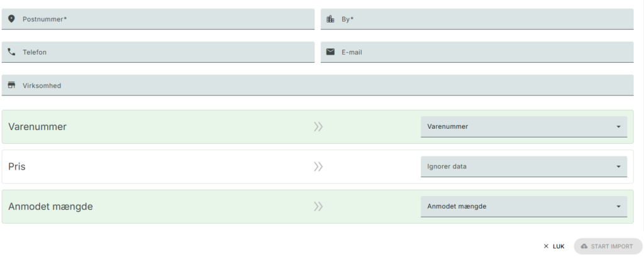
Task: Focus the Postnummer input field
Action: (158, 19)
